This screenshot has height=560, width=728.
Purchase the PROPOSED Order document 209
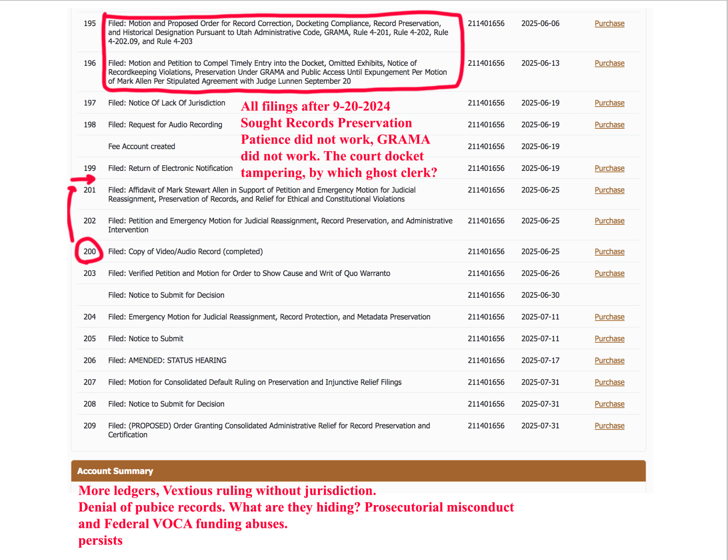coord(609,425)
